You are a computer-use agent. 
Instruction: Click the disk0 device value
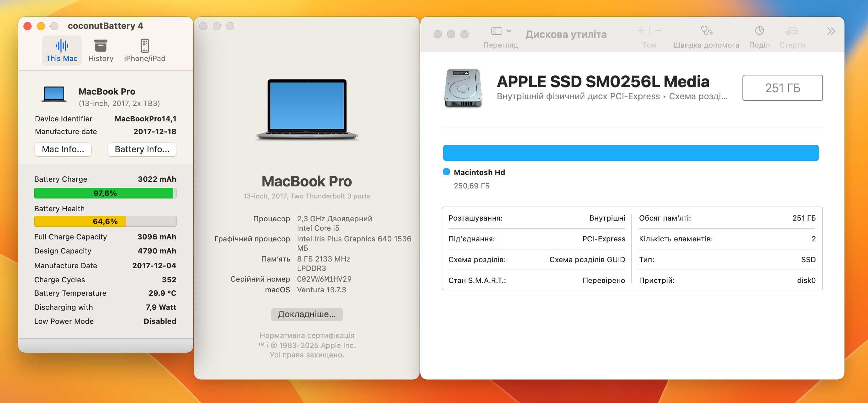pyautogui.click(x=806, y=280)
